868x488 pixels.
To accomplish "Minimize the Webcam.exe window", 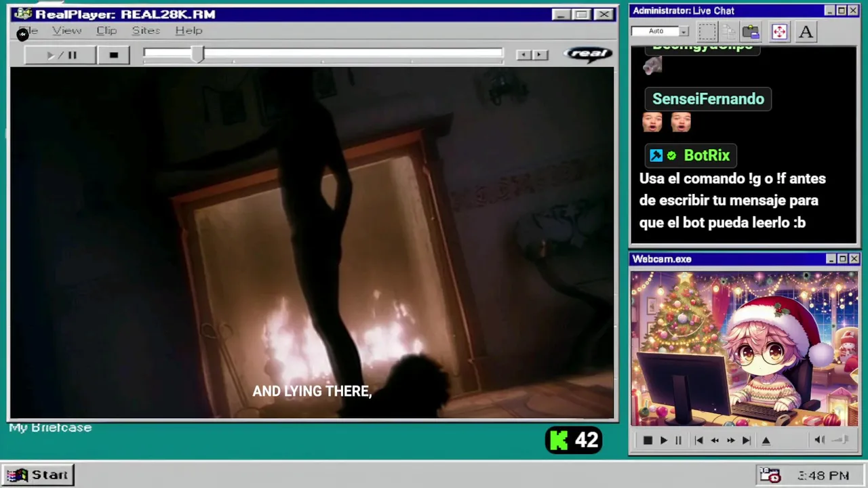I will pos(831,259).
